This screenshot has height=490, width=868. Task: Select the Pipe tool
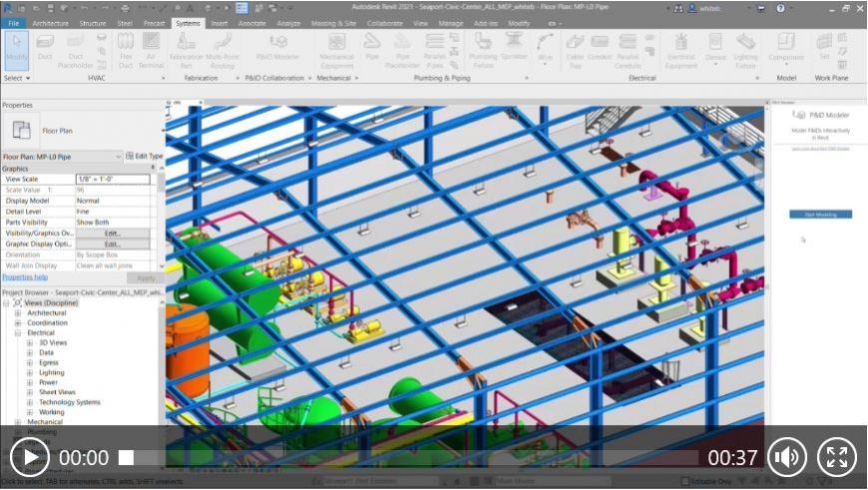tap(372, 48)
